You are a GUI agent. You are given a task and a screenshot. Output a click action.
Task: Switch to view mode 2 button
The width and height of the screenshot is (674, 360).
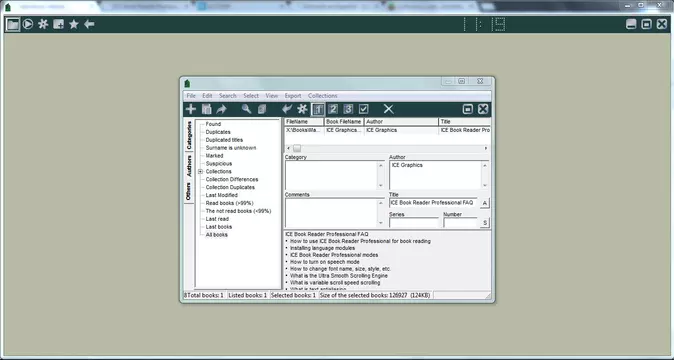point(333,109)
